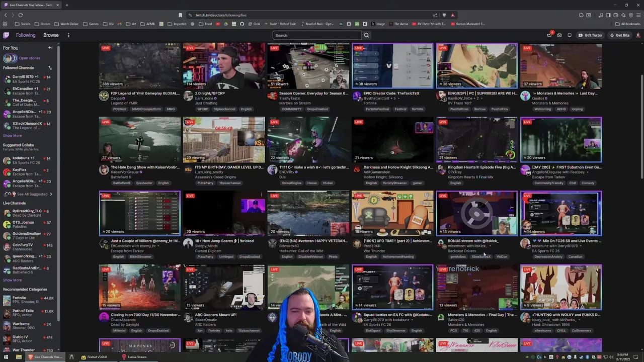
Task: Click the Twitch home logo
Action: (x=6, y=35)
